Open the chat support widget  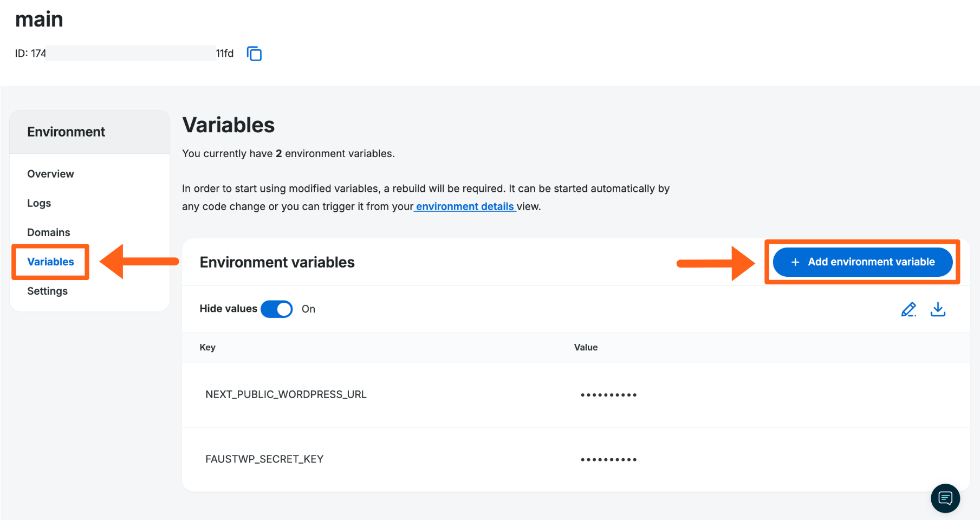tap(945, 498)
